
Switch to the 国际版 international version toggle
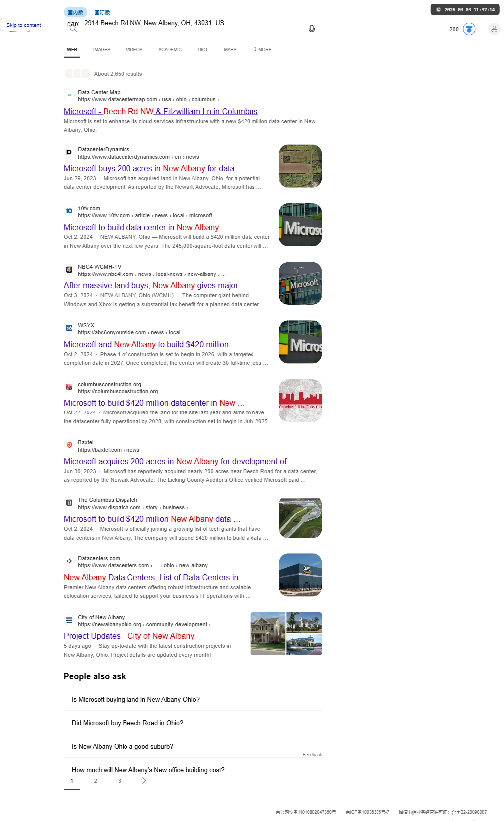102,12
